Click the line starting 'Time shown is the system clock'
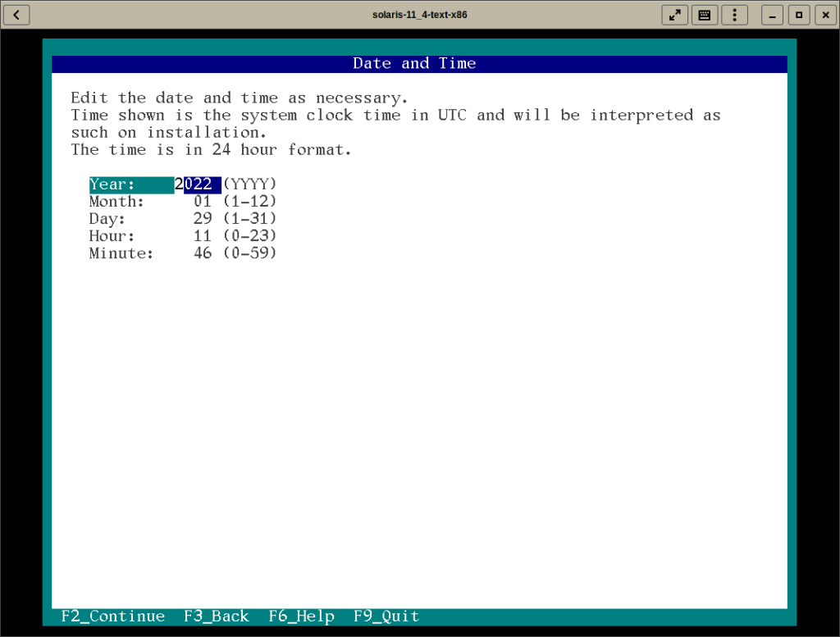This screenshot has width=840, height=637. [x=396, y=116]
